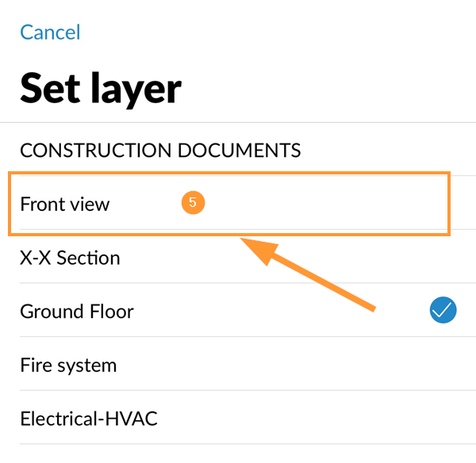Click the "Electrical-HVAC" text label

(x=89, y=419)
